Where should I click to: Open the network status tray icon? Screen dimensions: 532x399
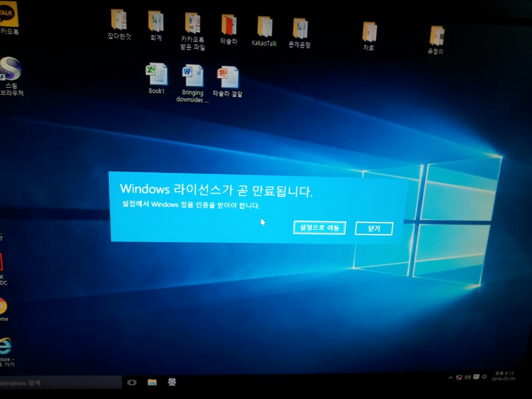(459, 377)
